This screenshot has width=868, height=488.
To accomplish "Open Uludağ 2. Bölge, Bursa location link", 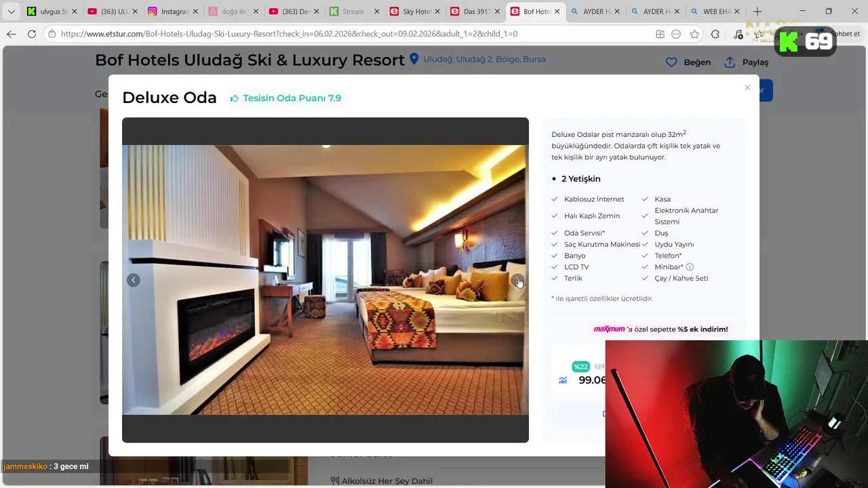I will point(484,59).
